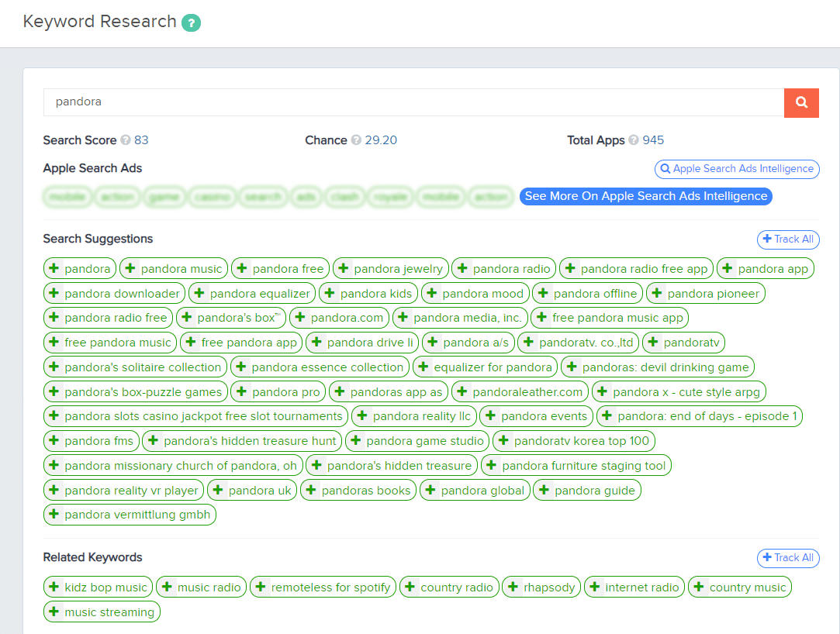Select 'pandora essence collection' tag
This screenshot has height=634, width=840.
[x=320, y=367]
